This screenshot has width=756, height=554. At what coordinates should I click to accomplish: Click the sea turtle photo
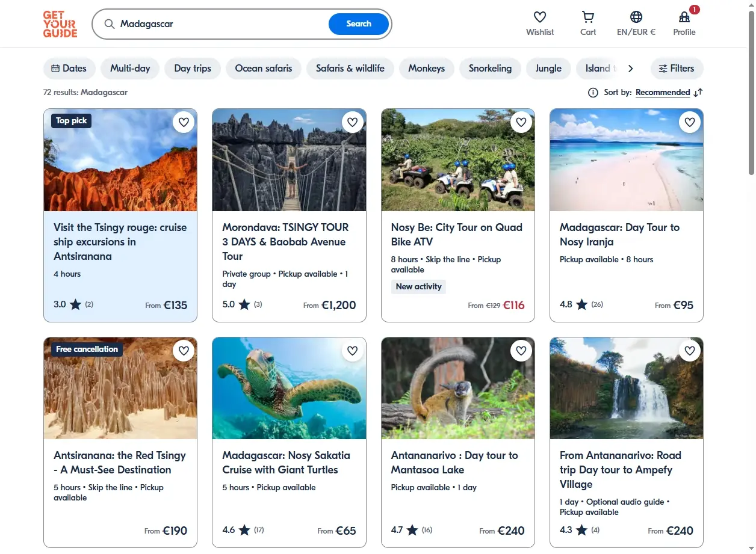tap(289, 388)
